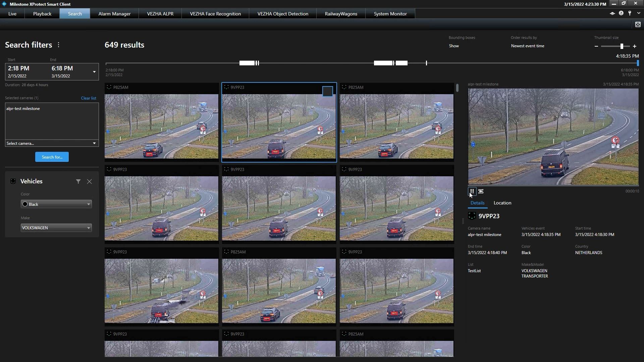Open the Select camera dropdown

click(52, 143)
